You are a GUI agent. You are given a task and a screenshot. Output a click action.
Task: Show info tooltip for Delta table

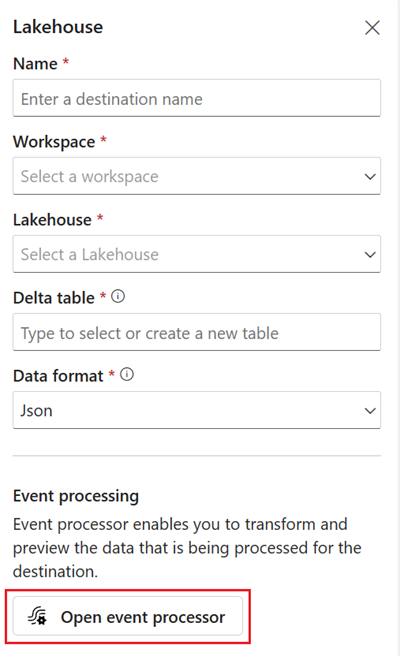(x=118, y=297)
